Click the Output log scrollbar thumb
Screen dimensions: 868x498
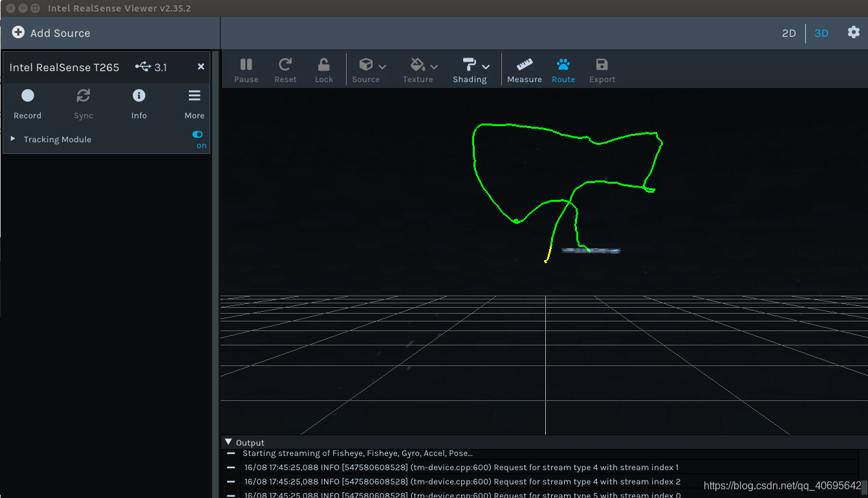coord(863,486)
